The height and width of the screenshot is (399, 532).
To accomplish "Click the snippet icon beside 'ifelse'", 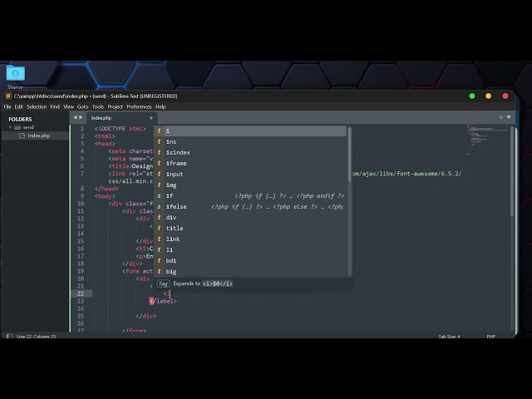I will 159,207.
